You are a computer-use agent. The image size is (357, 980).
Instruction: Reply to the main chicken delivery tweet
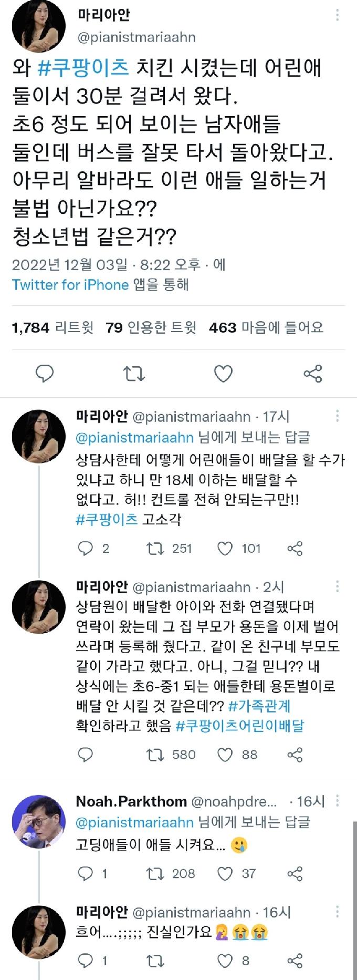click(45, 374)
